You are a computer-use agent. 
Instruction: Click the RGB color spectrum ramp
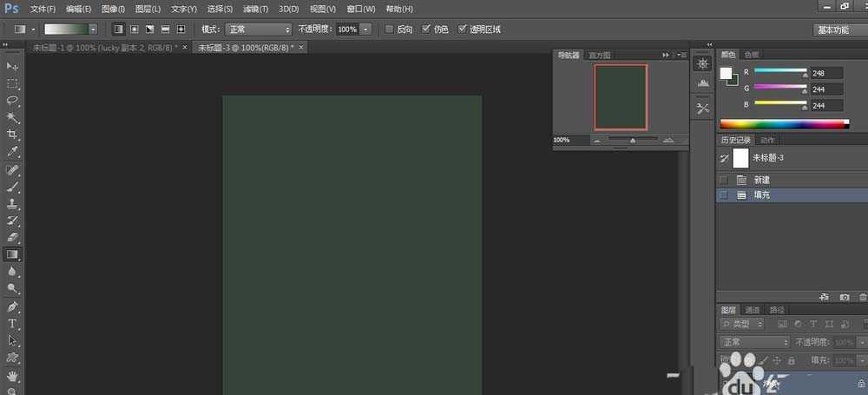[784, 124]
